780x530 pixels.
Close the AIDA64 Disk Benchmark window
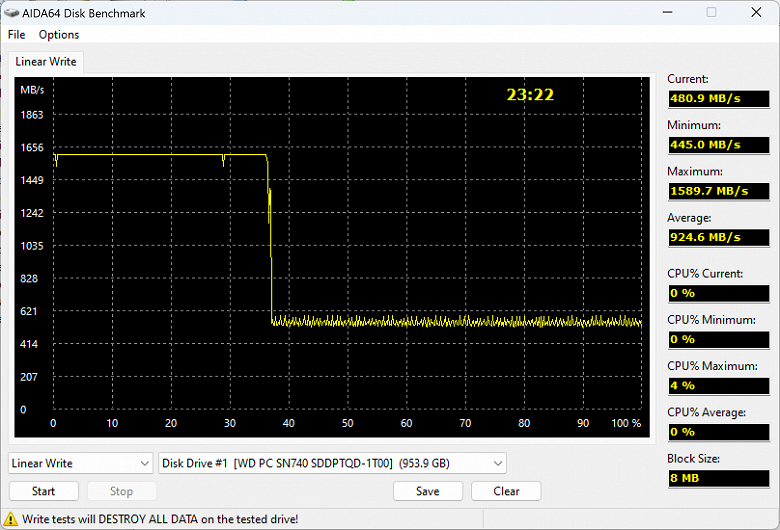[x=756, y=12]
